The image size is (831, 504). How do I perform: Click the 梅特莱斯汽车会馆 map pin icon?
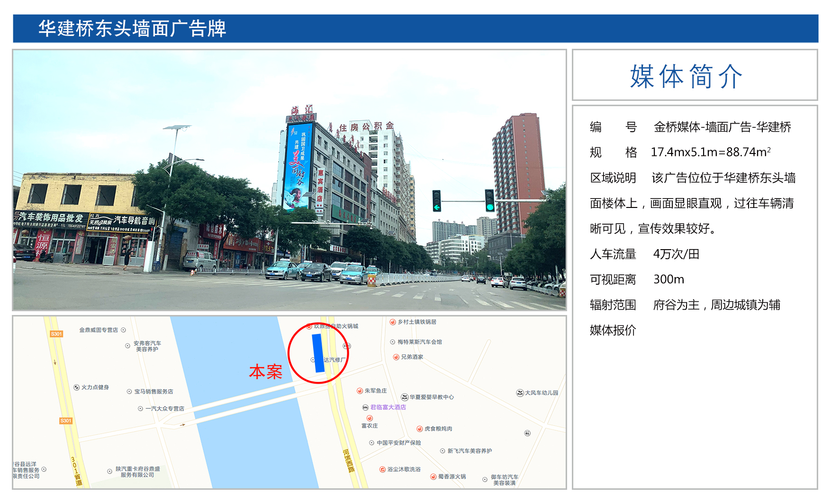click(x=392, y=342)
